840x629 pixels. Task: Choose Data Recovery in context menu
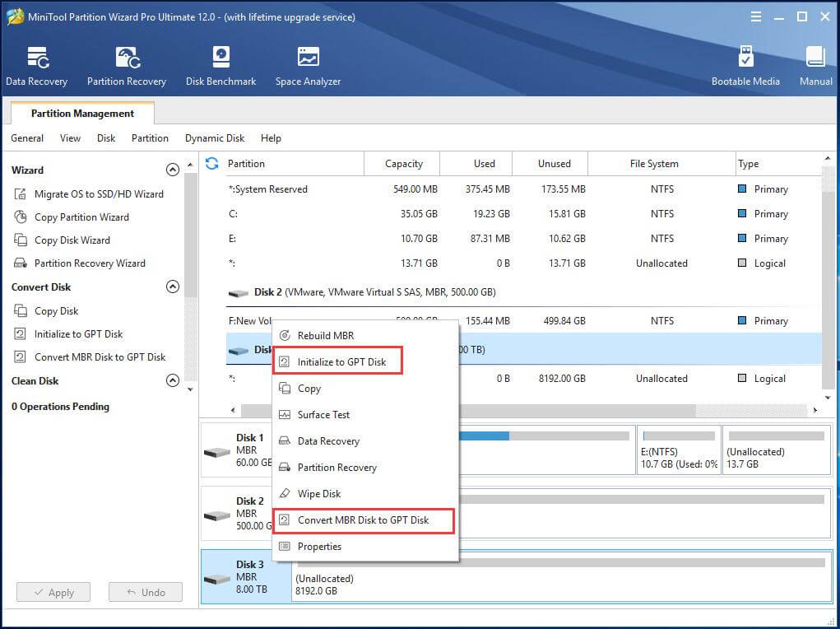(365, 440)
